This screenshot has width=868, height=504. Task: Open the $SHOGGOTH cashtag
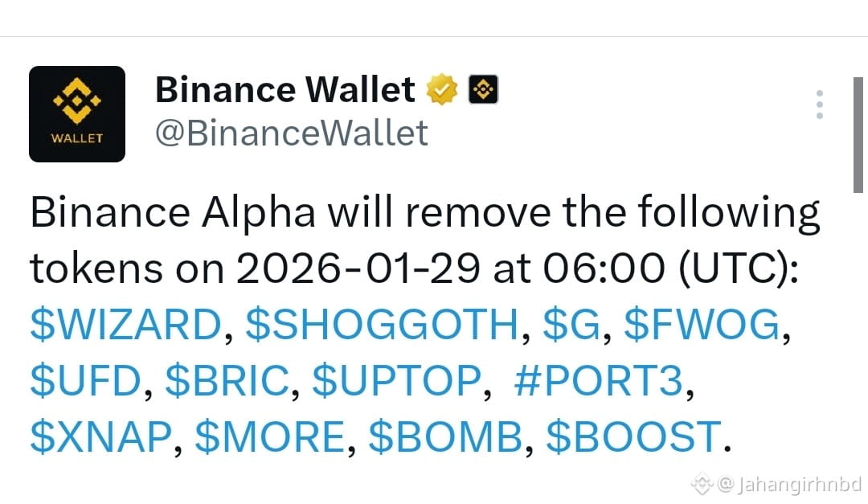coord(382,325)
